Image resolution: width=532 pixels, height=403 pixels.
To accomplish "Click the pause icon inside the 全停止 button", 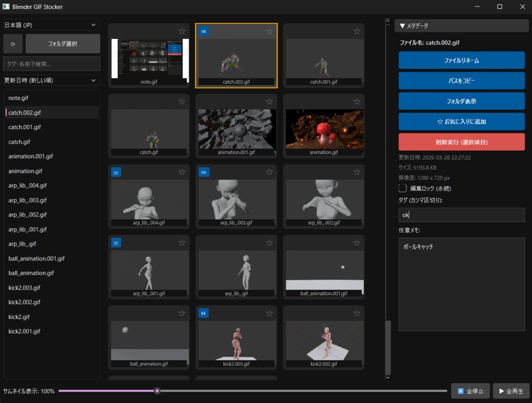I will tap(460, 391).
